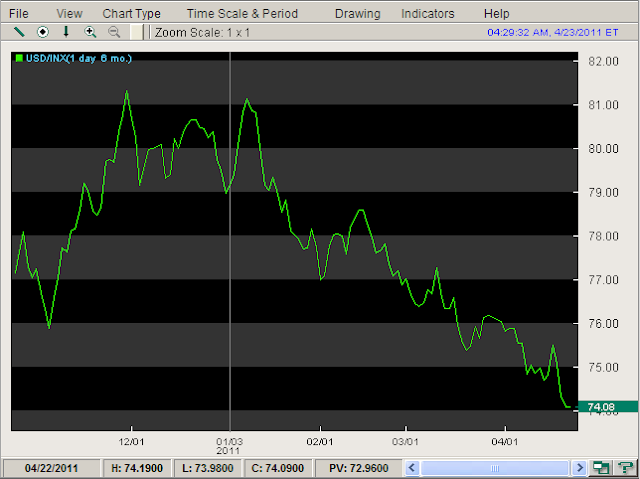
Task: Click the blank color box in toolbar
Action: pos(137,32)
